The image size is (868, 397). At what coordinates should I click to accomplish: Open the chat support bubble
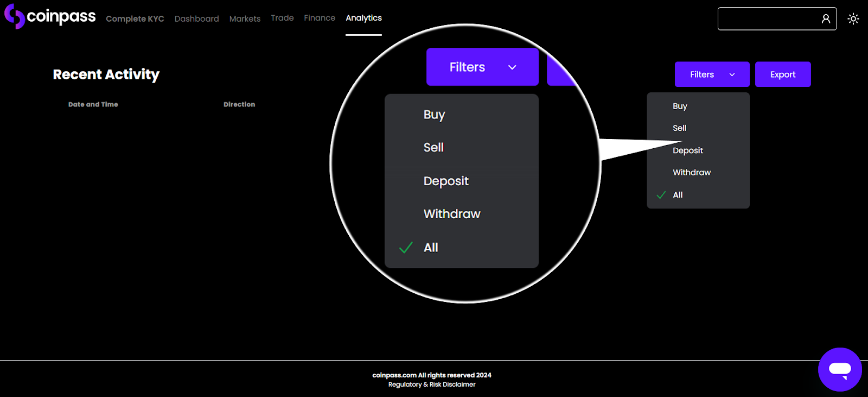[839, 369]
